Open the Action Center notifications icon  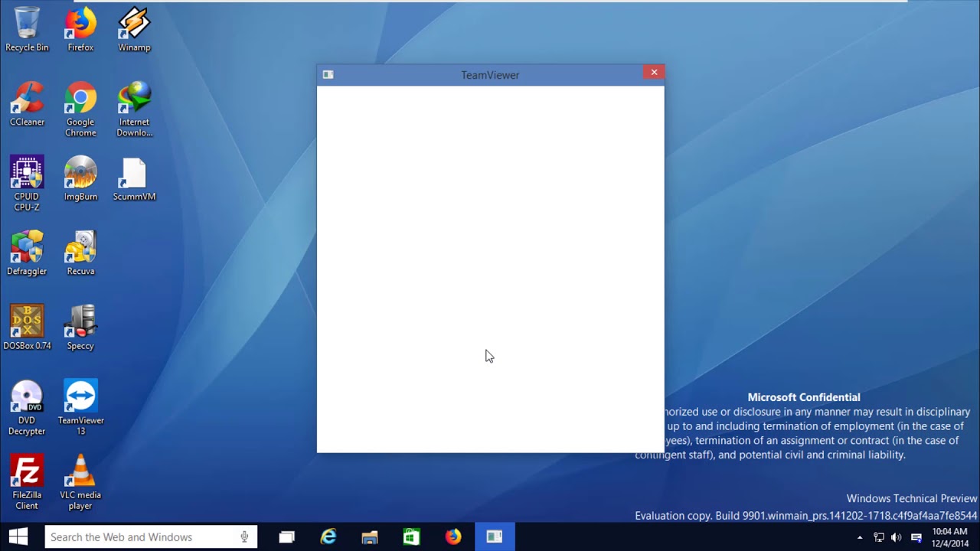coord(916,537)
